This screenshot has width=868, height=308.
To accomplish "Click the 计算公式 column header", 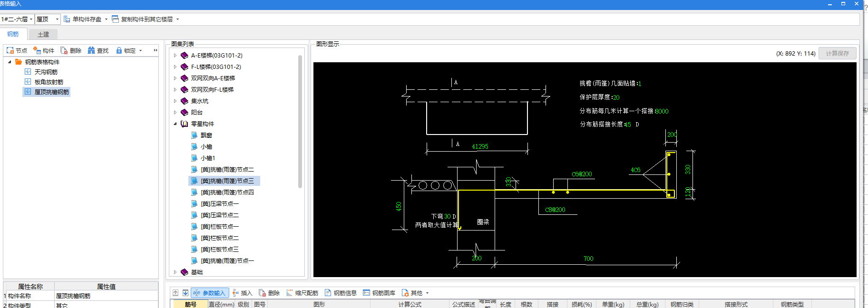I will click(410, 304).
